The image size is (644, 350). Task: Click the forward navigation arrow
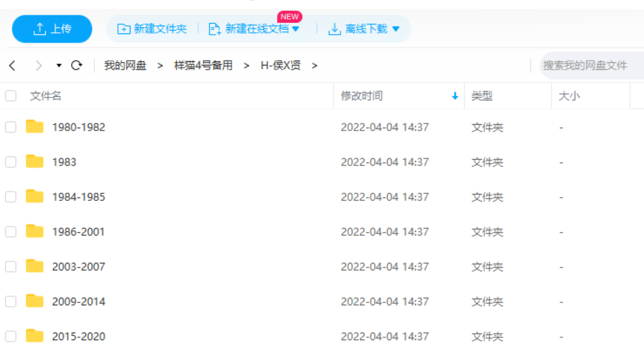click(x=38, y=66)
